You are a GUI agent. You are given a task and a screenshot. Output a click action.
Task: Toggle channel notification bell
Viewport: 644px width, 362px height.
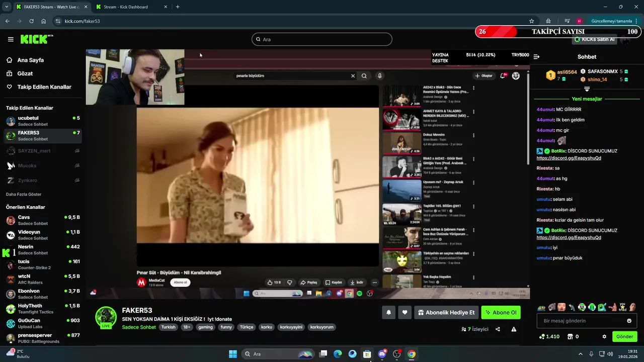(x=388, y=312)
